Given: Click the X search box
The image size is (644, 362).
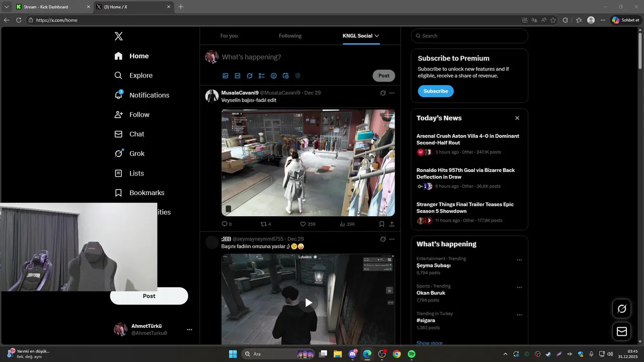Looking at the screenshot, I should 469,36.
